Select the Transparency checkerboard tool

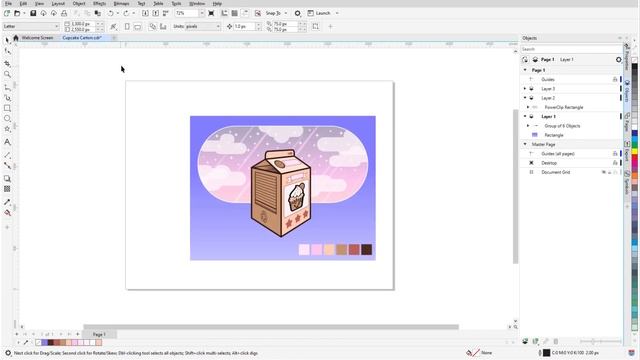click(x=7, y=189)
